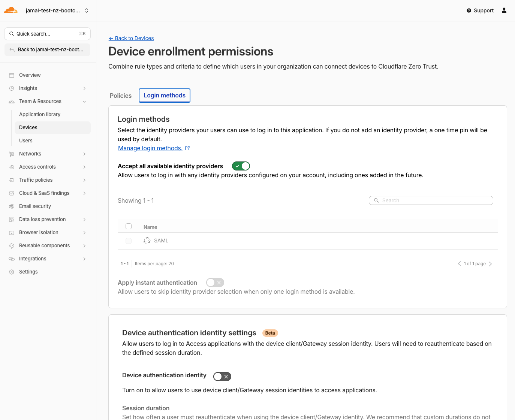The height and width of the screenshot is (420, 515).
Task: Click the Support help icon
Action: pyautogui.click(x=469, y=10)
